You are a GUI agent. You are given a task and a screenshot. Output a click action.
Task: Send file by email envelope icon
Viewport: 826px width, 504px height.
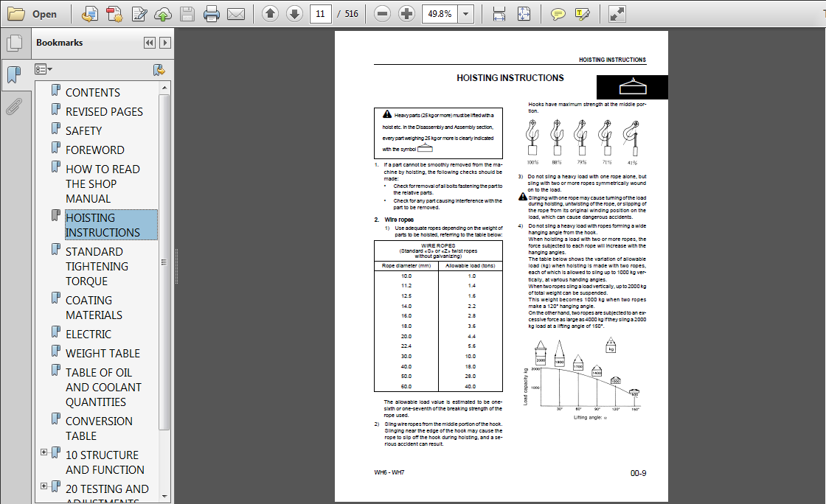coord(235,14)
